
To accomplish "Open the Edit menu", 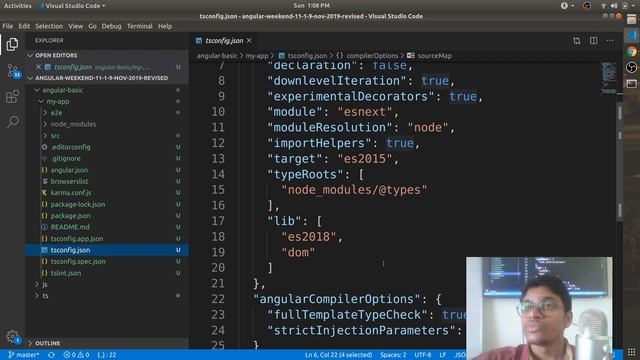I will [x=24, y=26].
